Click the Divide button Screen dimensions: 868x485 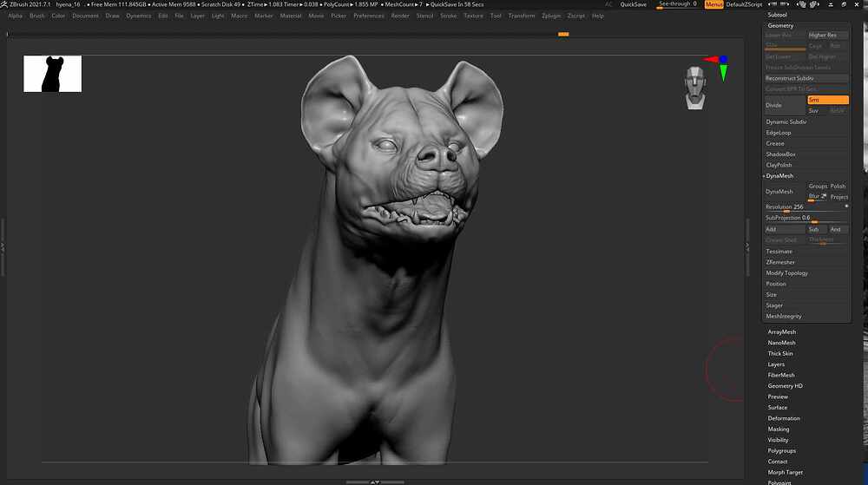[785, 105]
